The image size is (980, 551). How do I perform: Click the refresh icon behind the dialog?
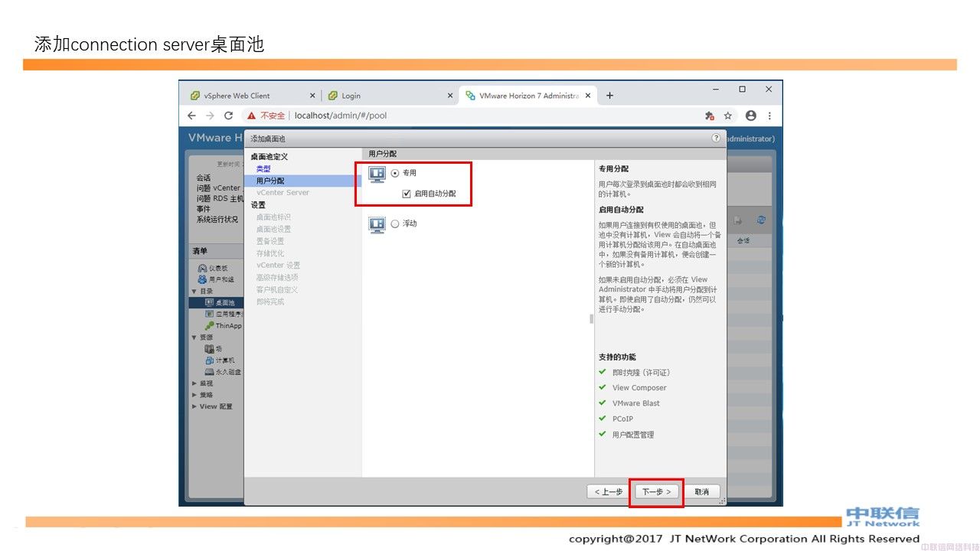[761, 220]
